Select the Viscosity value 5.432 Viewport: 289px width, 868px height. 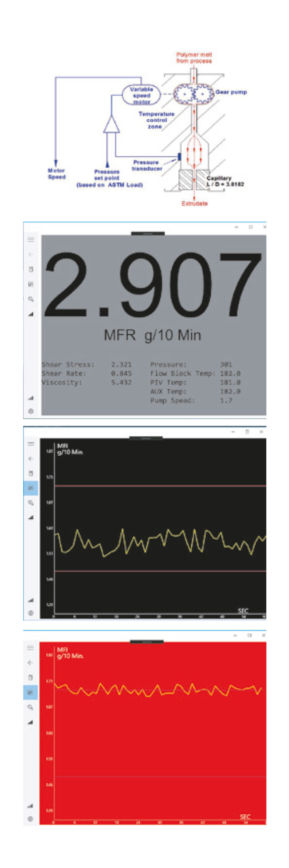pos(121,383)
